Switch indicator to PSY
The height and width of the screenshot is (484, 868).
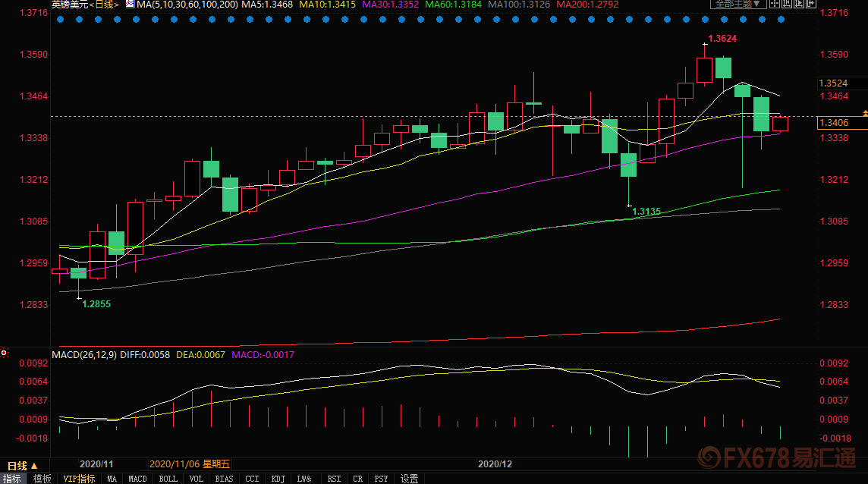pos(381,479)
